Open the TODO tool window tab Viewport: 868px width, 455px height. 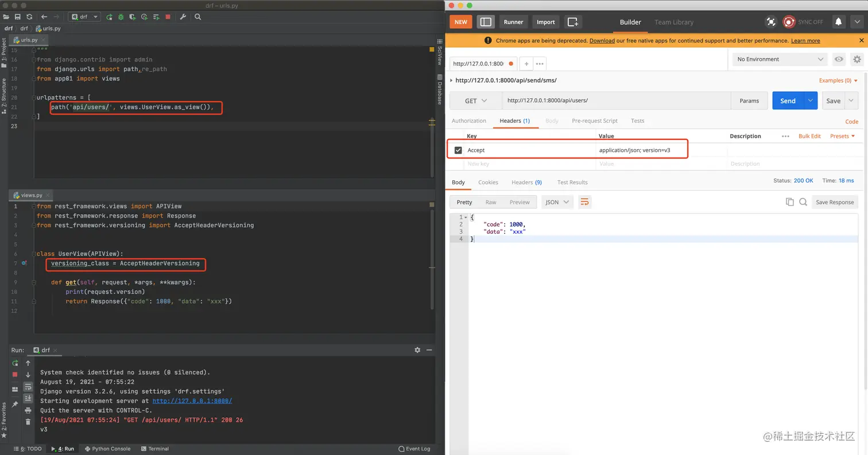pyautogui.click(x=28, y=449)
